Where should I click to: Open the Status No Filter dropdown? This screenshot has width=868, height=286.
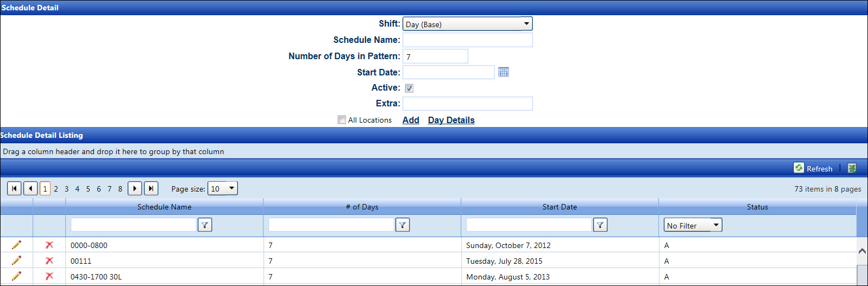click(x=716, y=225)
